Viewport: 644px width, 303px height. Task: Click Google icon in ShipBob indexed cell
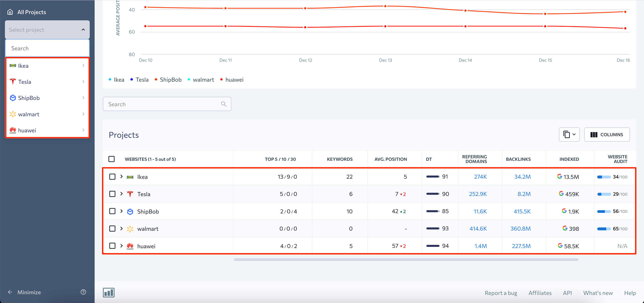(564, 211)
